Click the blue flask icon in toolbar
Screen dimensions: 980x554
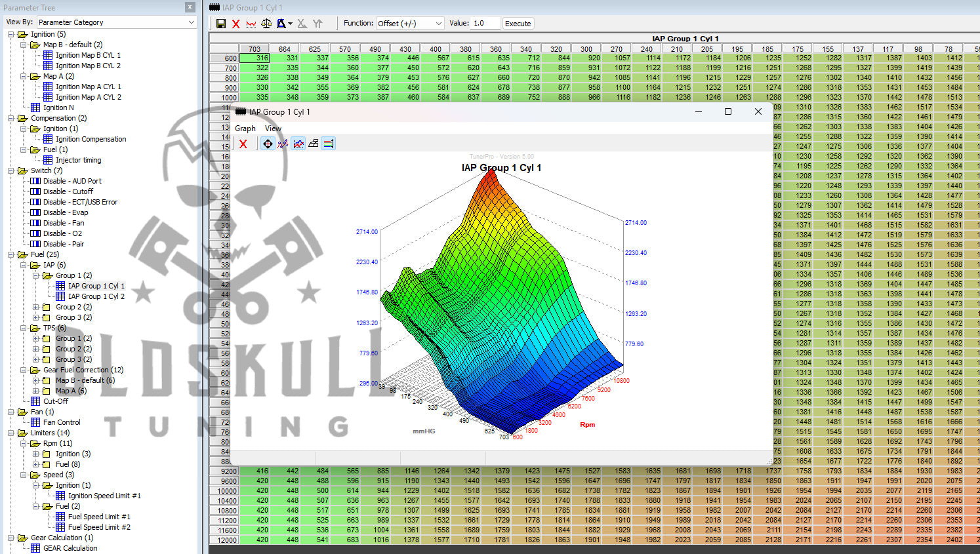[281, 24]
